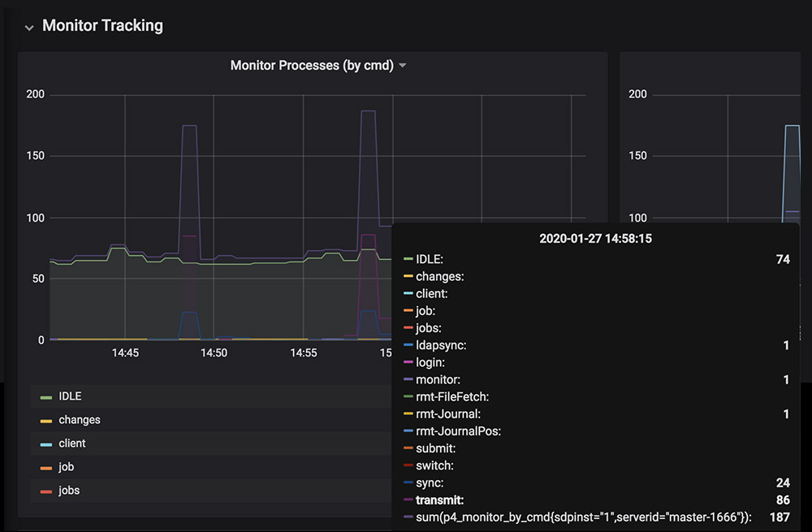Image resolution: width=812 pixels, height=532 pixels.
Task: Click the green IDLE legend color line
Action: pos(47,397)
